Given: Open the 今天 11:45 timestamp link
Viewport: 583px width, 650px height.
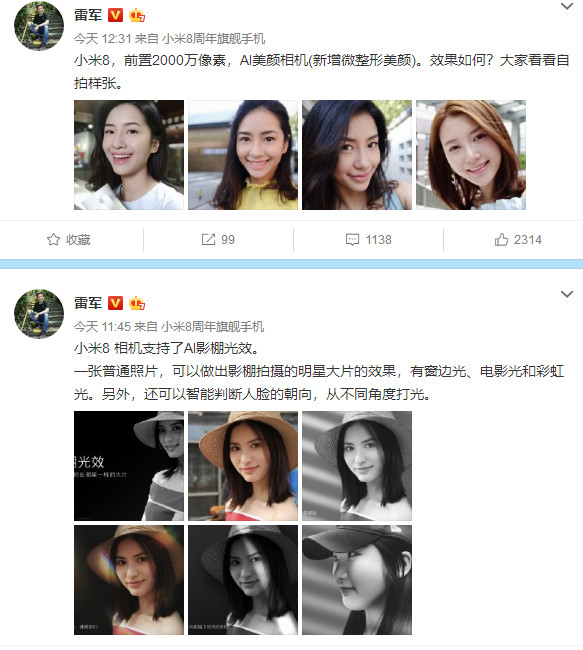Looking at the screenshot, I should pos(102,327).
